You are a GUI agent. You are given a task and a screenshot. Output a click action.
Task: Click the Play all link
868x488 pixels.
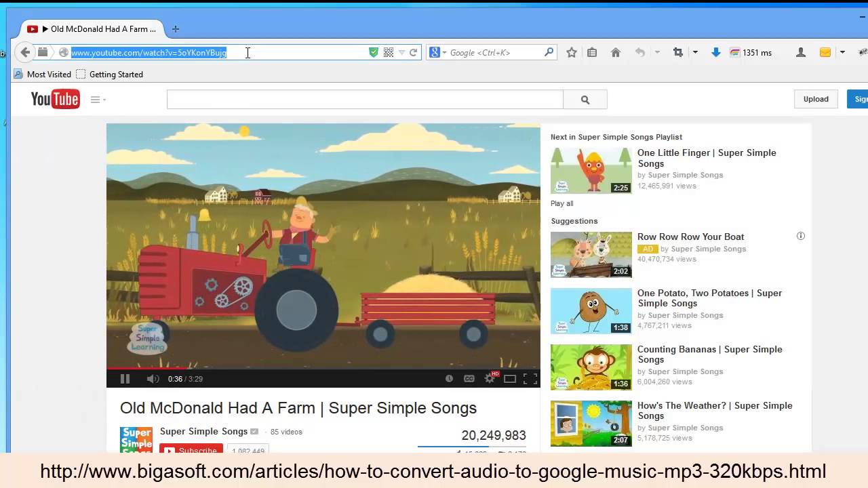[561, 203]
